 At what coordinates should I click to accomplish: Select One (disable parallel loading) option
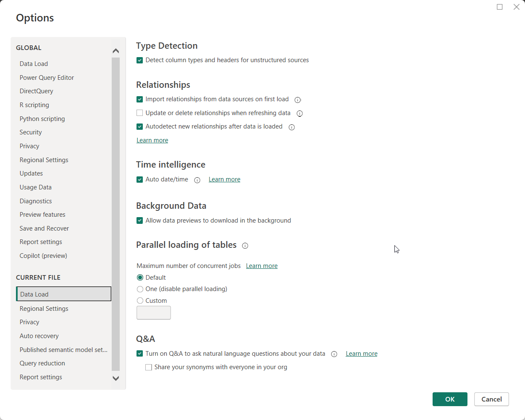click(x=140, y=289)
